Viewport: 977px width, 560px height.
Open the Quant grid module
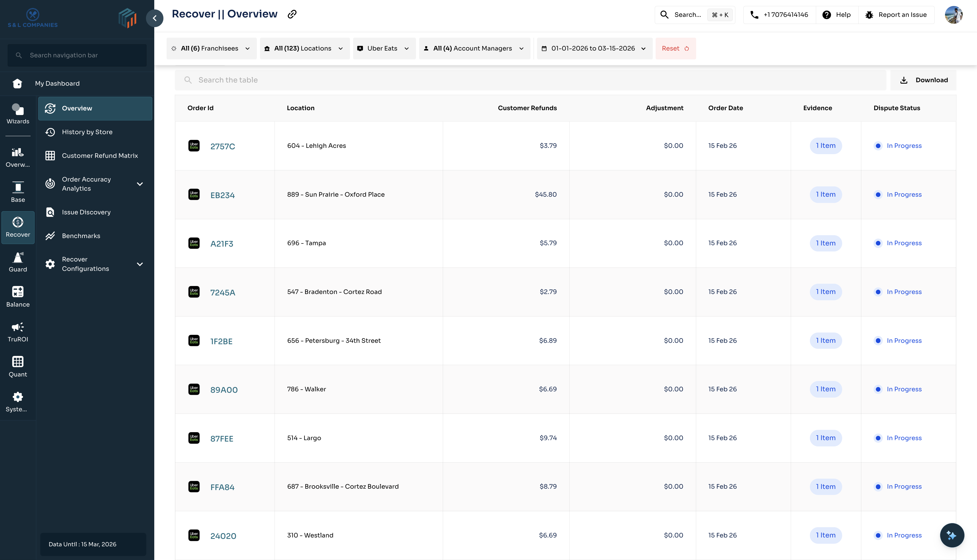18,366
